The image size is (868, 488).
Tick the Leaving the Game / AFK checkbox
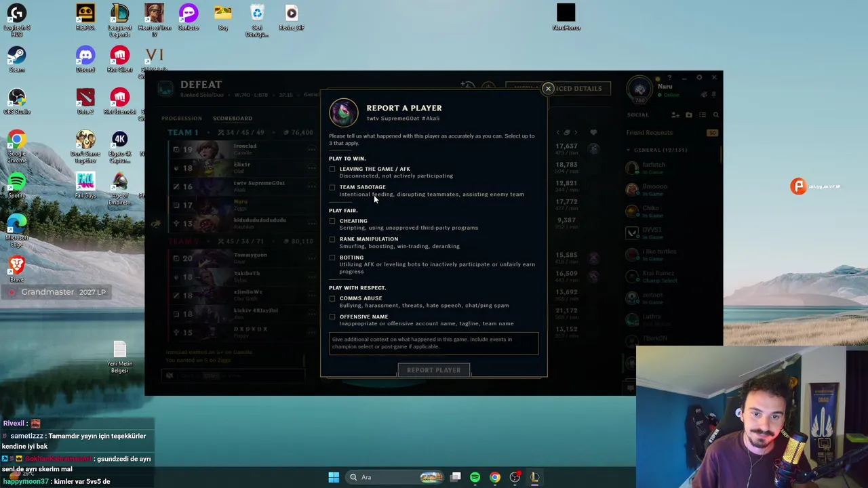332,169
